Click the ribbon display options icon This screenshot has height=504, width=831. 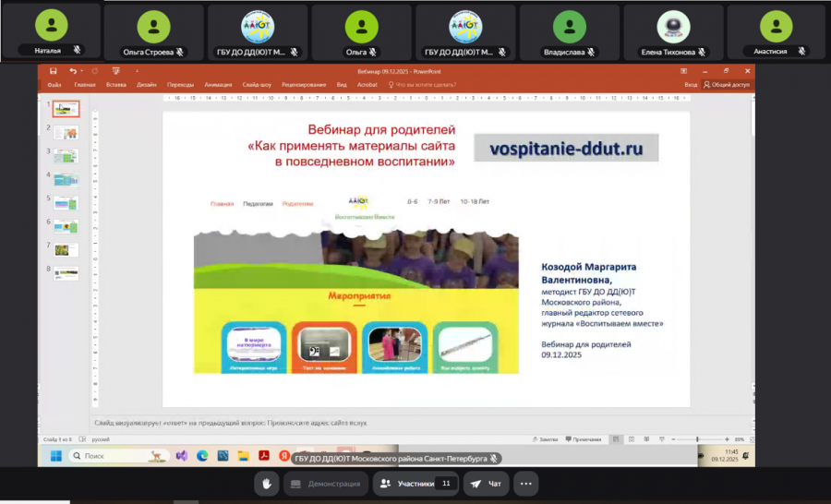(x=684, y=71)
